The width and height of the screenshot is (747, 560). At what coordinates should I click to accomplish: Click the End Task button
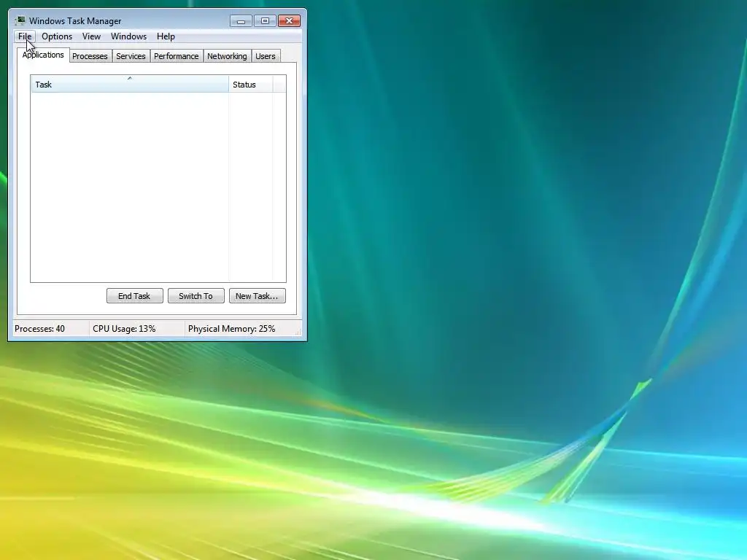pyautogui.click(x=134, y=296)
